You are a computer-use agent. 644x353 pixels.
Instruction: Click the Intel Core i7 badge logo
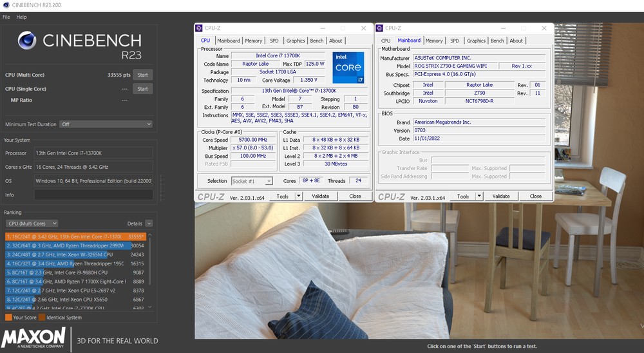pyautogui.click(x=348, y=68)
